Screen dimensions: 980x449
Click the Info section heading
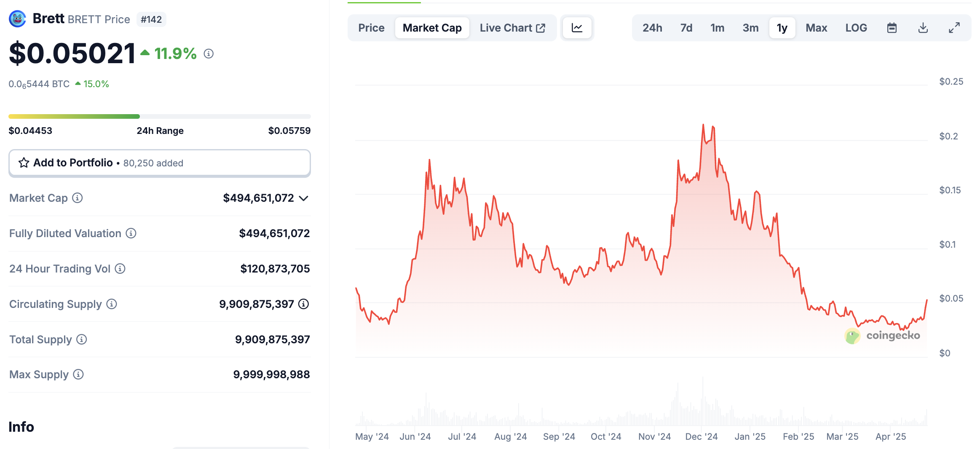(x=21, y=427)
